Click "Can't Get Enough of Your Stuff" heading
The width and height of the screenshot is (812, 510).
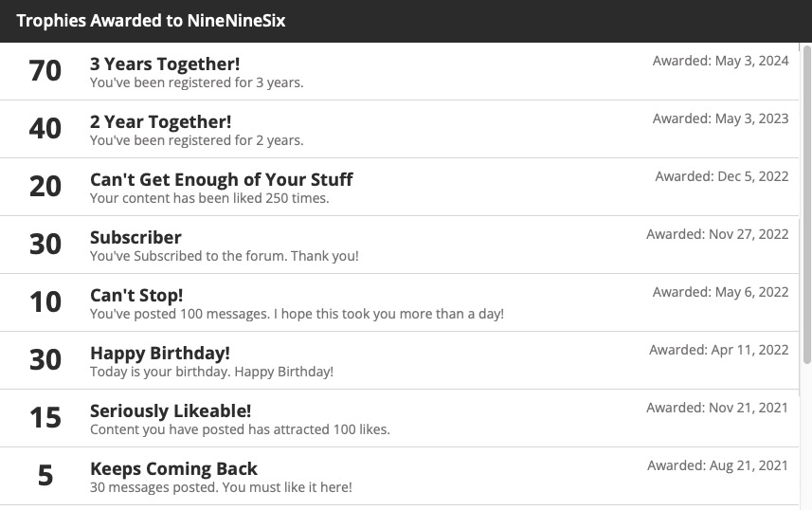coord(221,180)
